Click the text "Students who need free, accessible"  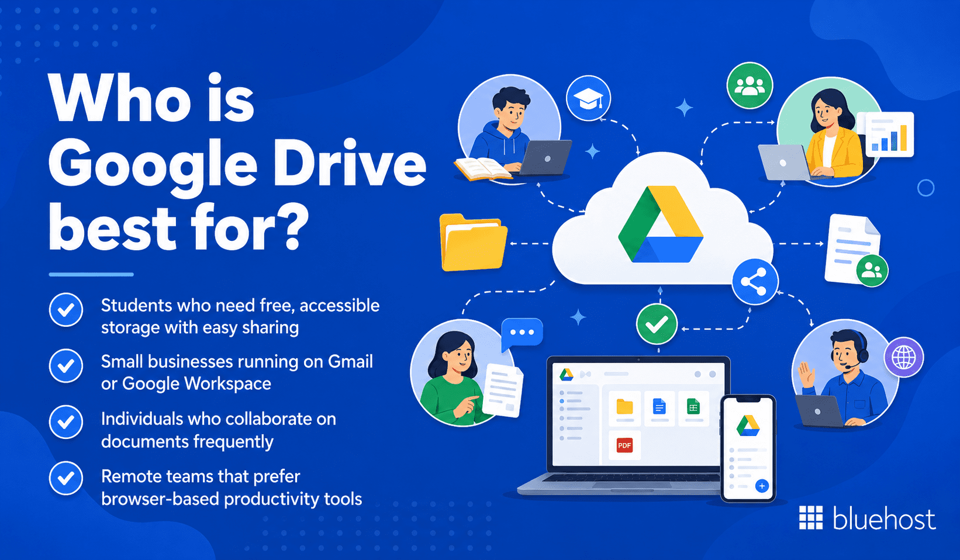(240, 306)
